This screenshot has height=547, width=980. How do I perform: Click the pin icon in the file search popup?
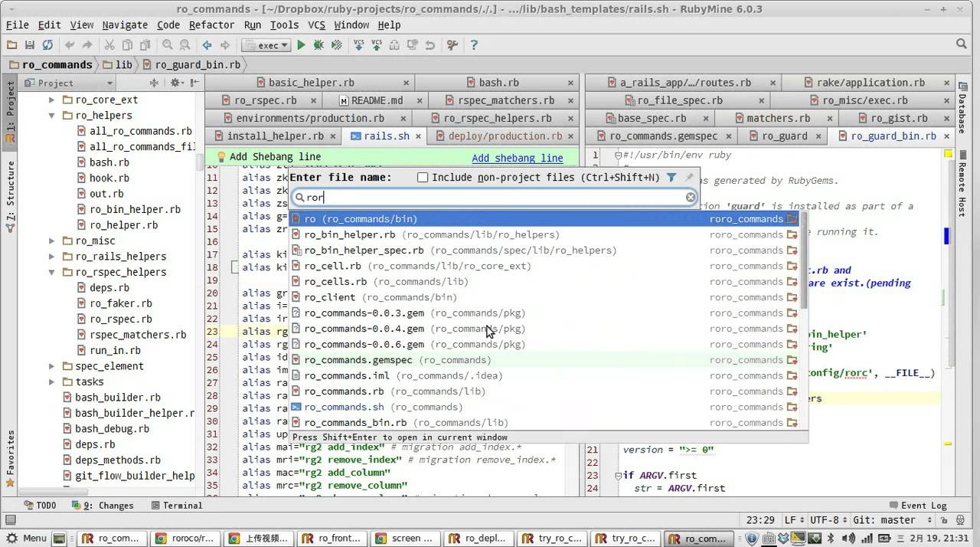pos(688,177)
